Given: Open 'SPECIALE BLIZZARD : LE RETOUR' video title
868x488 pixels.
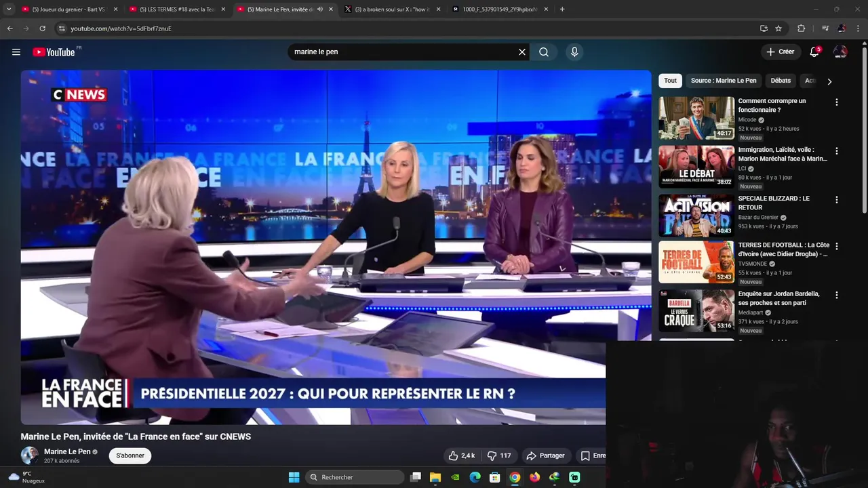Looking at the screenshot, I should (x=774, y=203).
